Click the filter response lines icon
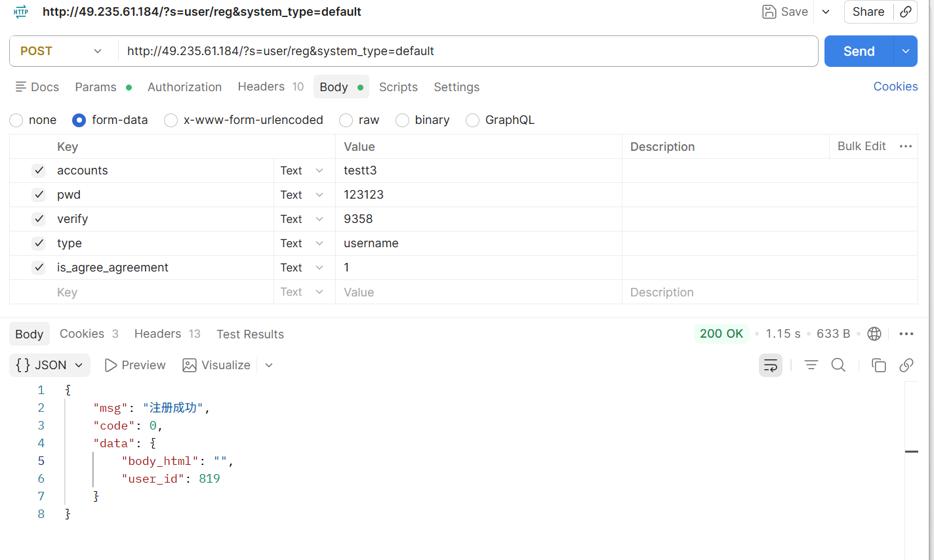This screenshot has height=560, width=934. [811, 365]
